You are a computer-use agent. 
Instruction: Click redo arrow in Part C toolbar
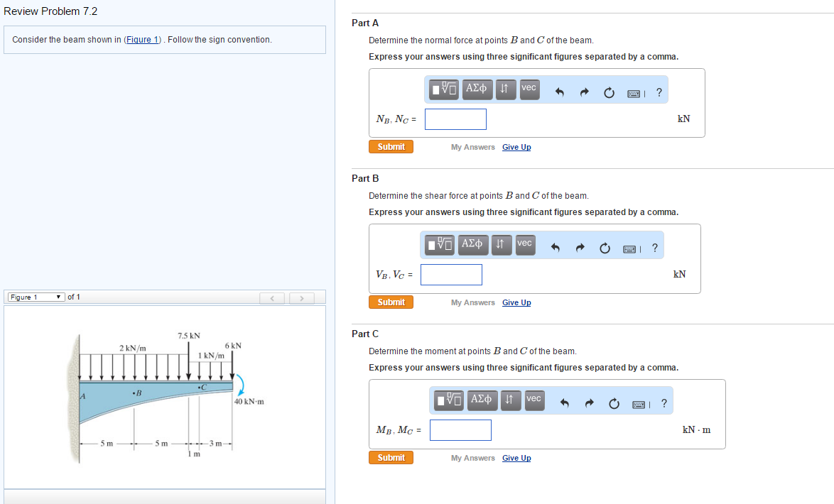(589, 403)
